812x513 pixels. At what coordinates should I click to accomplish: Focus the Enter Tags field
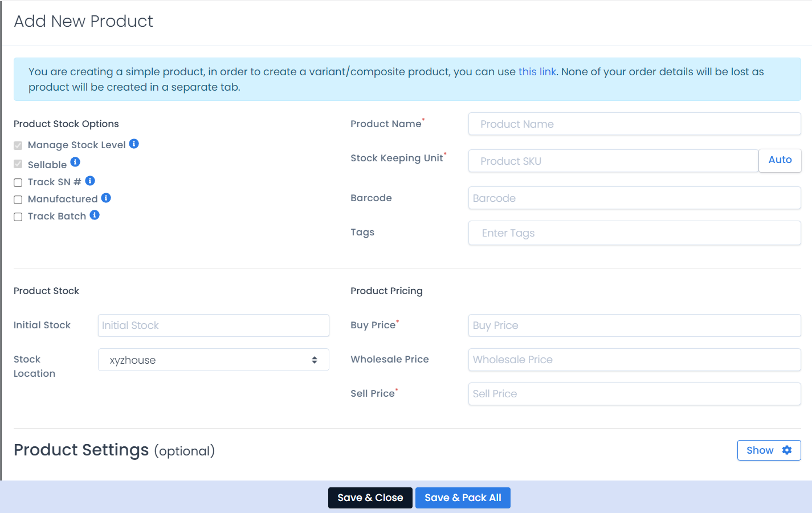[x=635, y=233]
